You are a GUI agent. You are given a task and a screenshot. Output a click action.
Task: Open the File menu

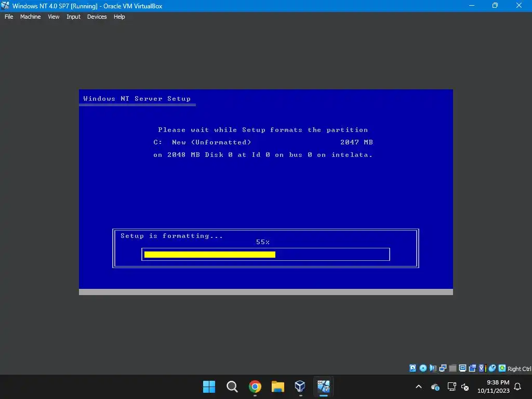(x=9, y=17)
